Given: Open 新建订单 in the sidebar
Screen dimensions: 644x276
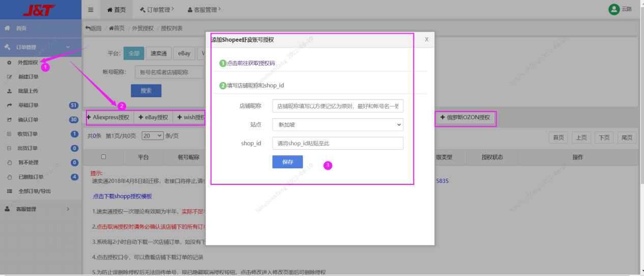Looking at the screenshot, I should tap(28, 77).
